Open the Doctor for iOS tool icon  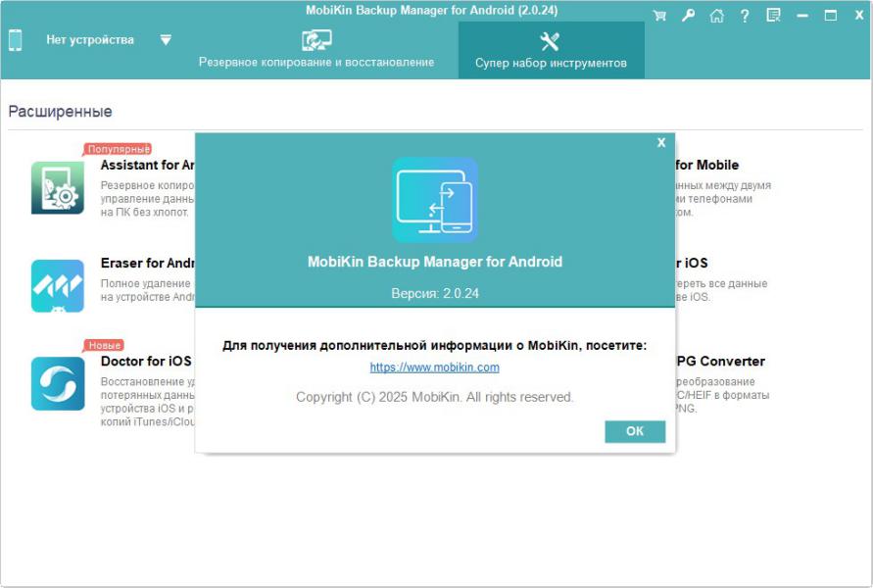click(58, 383)
